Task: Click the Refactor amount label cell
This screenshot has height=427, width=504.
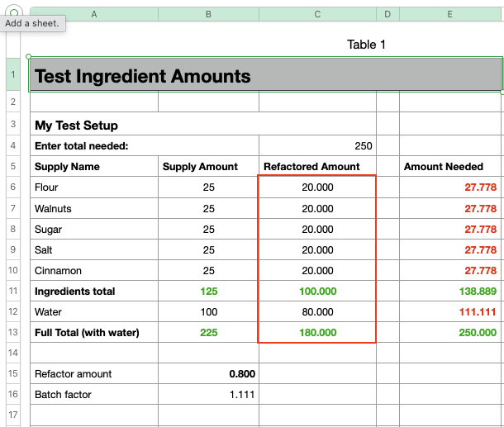Action: click(x=94, y=373)
